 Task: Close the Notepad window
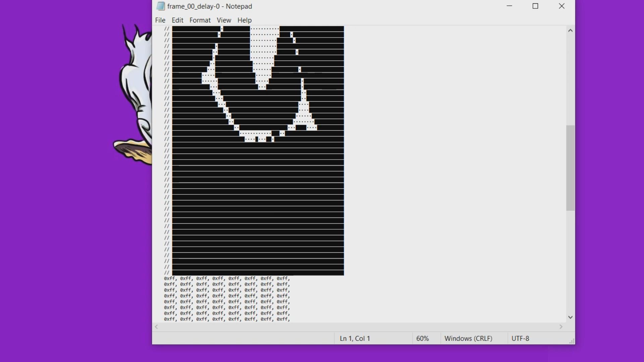561,6
